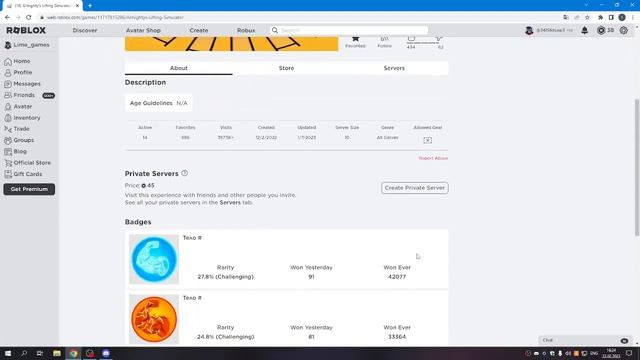
Task: Open the settings gear in Roblox header
Action: [x=623, y=30]
